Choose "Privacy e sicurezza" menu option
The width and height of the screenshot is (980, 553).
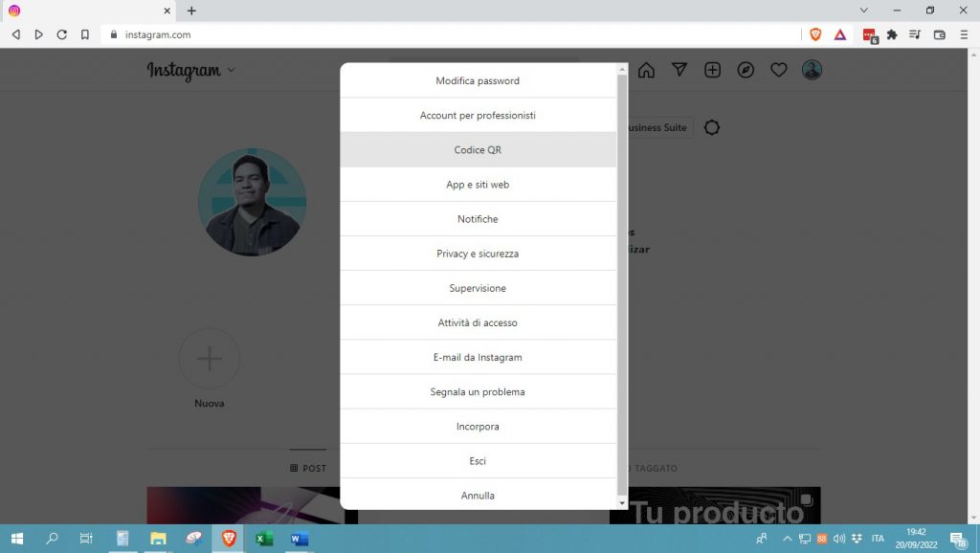(x=478, y=254)
